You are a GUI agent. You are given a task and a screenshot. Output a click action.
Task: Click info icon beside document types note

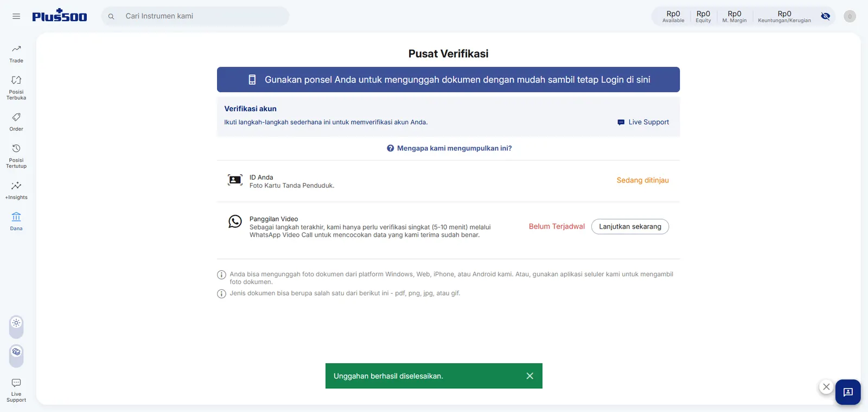tap(221, 294)
